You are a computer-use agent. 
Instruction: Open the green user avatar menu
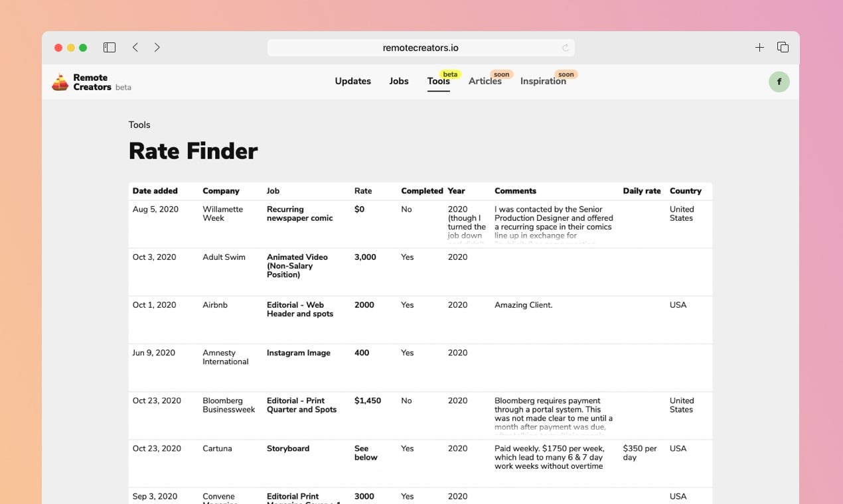(779, 82)
